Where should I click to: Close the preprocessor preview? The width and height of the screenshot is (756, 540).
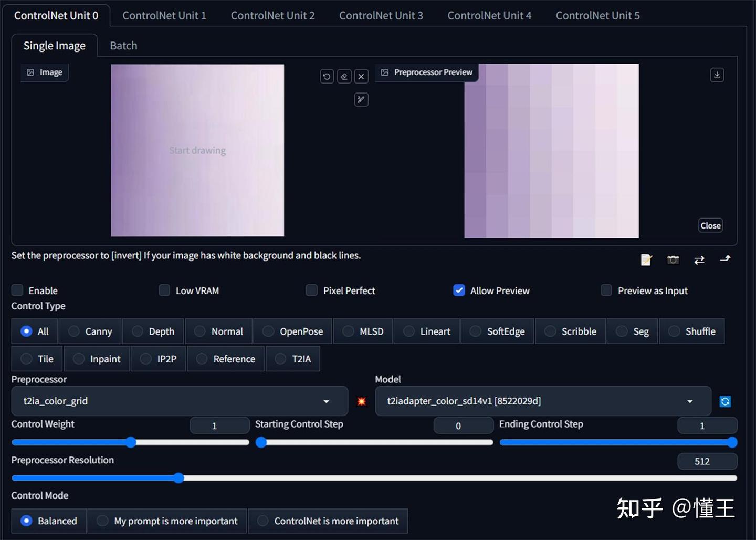click(x=710, y=225)
